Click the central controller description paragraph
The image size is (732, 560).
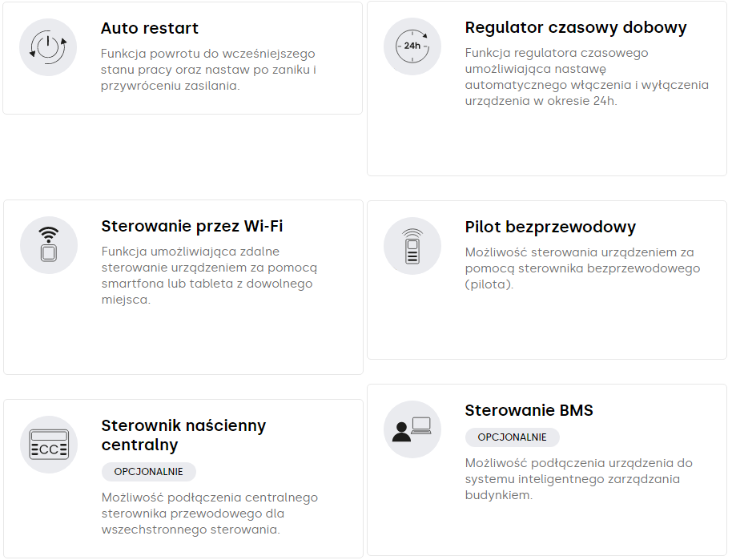coord(210,514)
